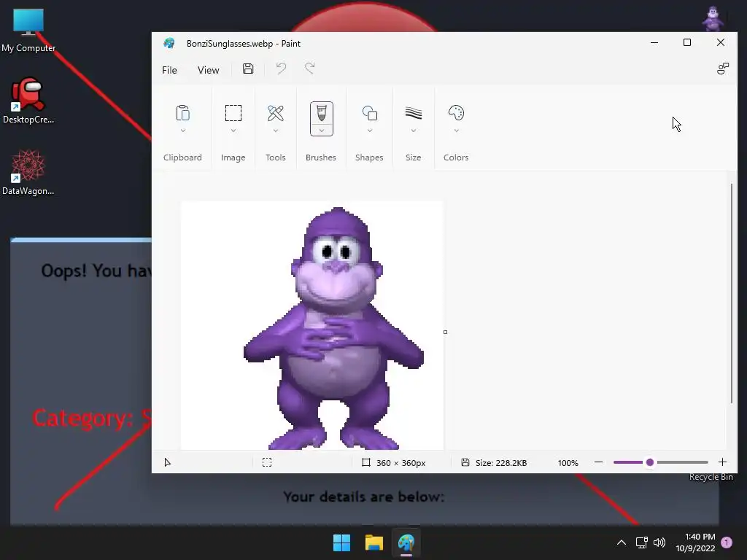Click the network tray icon

coord(641,542)
